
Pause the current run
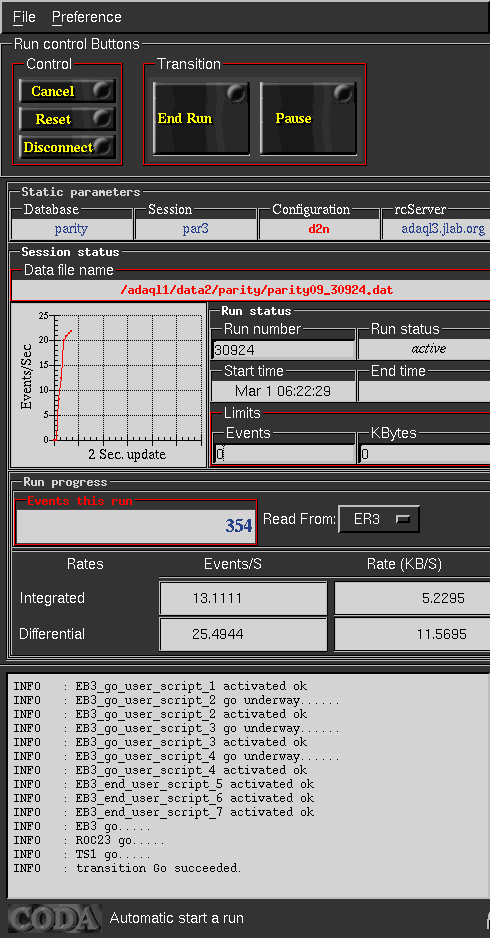click(x=309, y=118)
